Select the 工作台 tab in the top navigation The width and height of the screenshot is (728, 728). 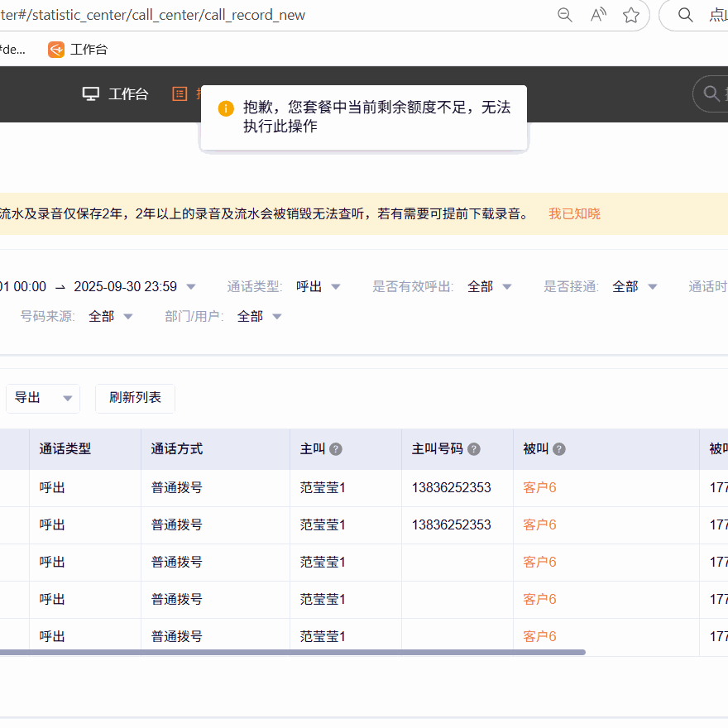click(x=128, y=93)
